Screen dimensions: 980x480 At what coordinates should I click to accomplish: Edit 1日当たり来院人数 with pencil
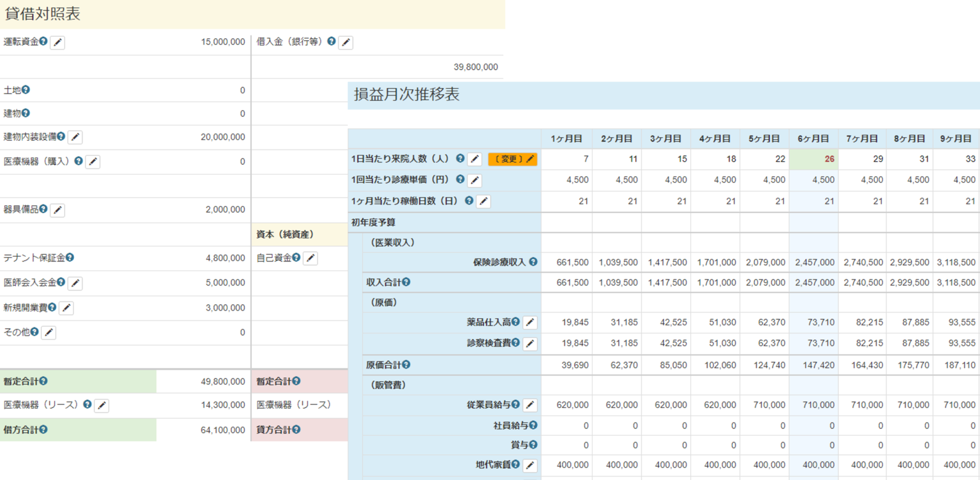point(475,159)
